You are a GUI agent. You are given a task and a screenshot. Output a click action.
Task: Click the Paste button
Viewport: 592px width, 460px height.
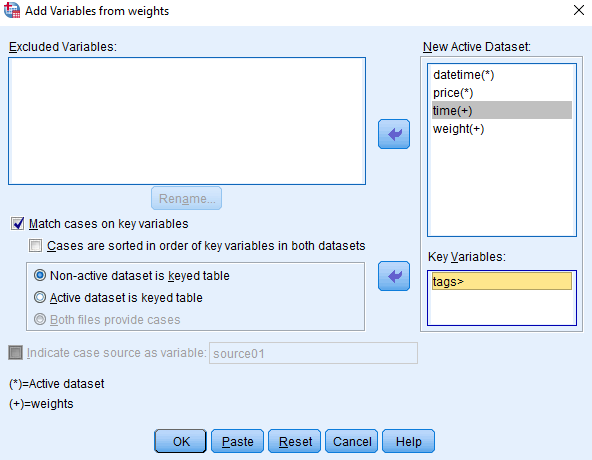click(x=237, y=441)
